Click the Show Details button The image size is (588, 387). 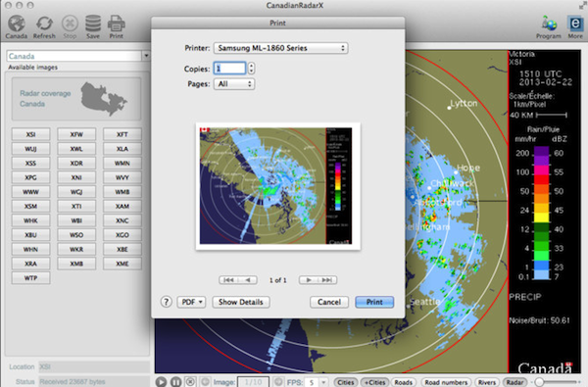(x=241, y=302)
